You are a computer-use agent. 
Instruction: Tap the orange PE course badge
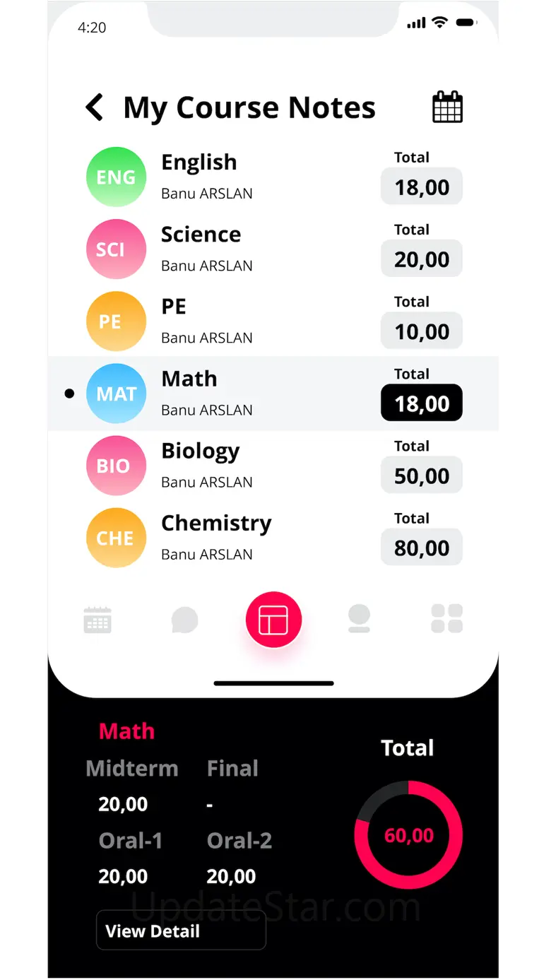[116, 321]
